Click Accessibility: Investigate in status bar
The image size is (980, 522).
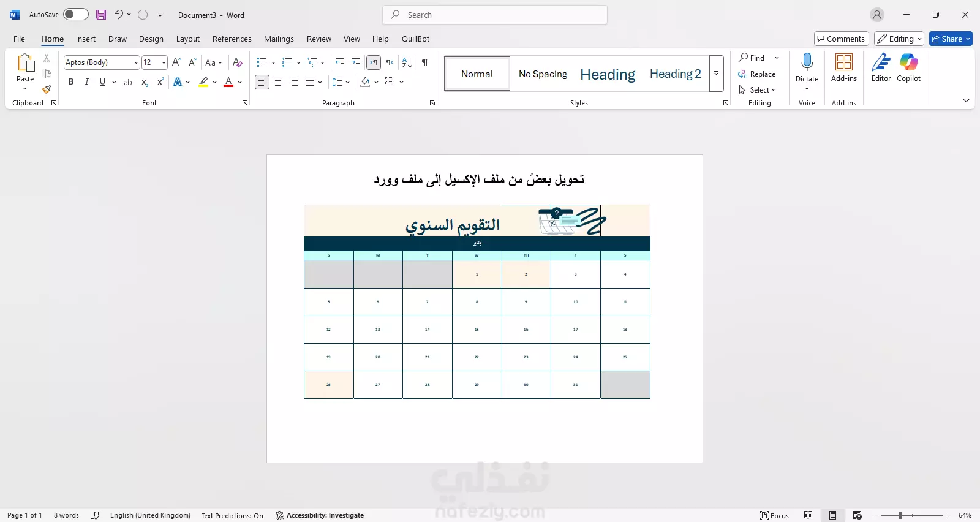(320, 515)
